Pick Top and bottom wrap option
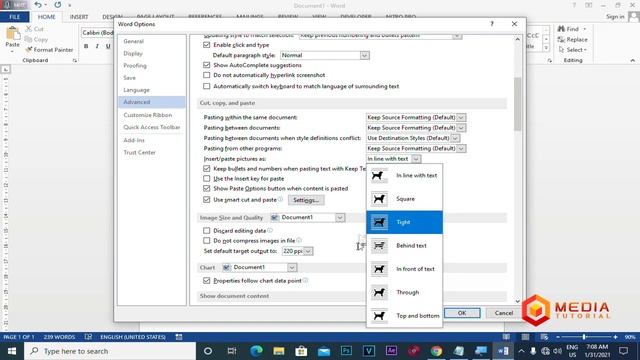 click(x=404, y=316)
